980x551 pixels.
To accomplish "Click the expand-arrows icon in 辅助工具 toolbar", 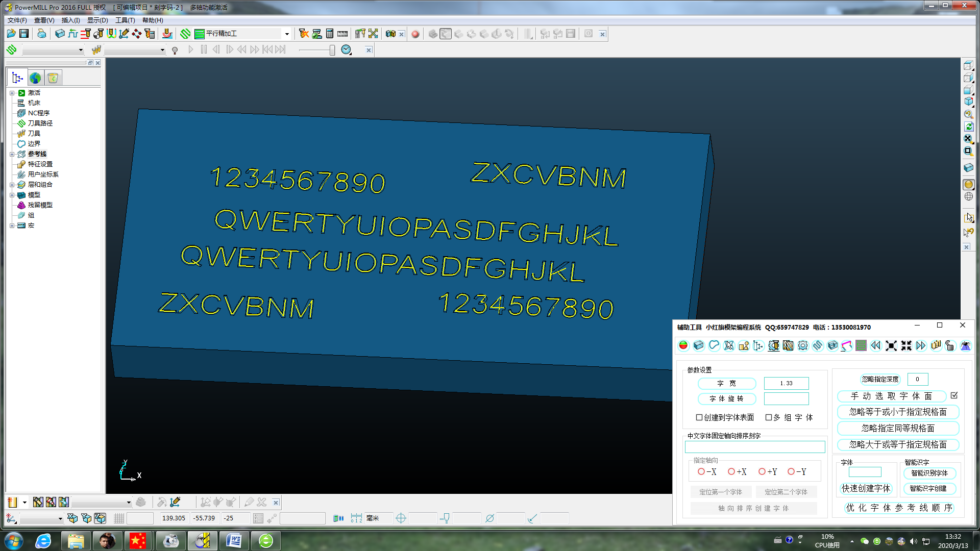I will point(891,345).
